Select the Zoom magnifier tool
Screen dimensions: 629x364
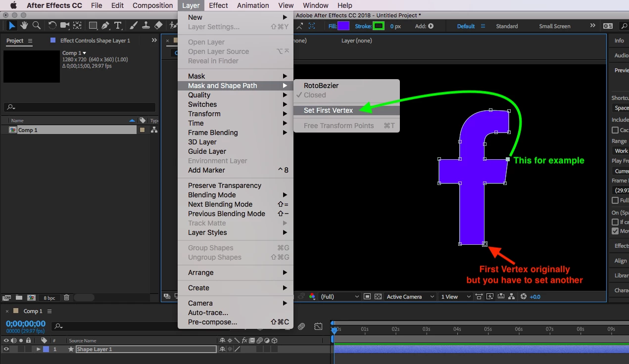36,25
